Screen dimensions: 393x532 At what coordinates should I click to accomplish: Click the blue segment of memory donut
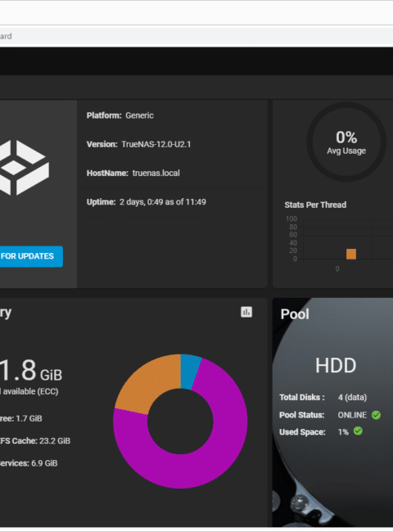pyautogui.click(x=190, y=372)
